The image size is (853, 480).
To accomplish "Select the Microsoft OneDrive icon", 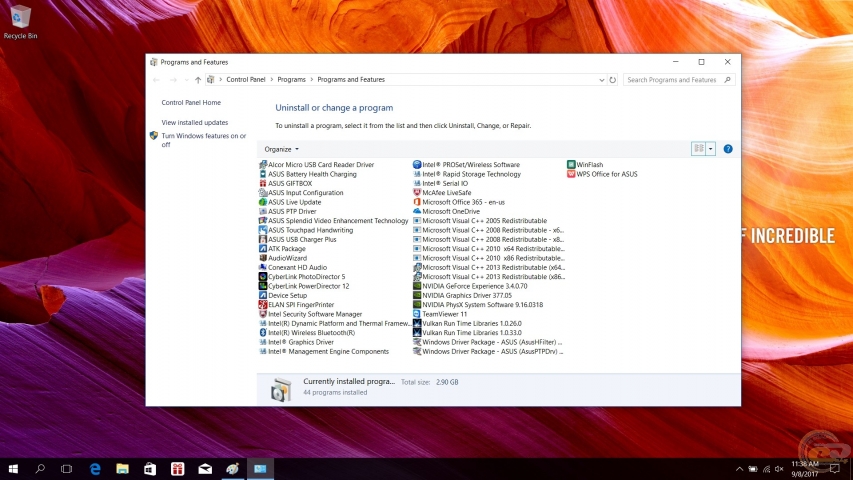I will click(417, 211).
